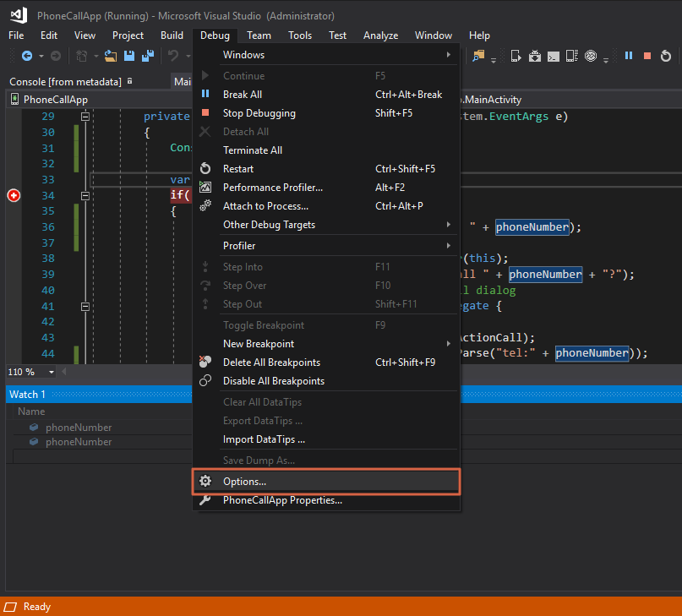Expand Other Debug Targets submenu
The image size is (682, 616).
(326, 225)
